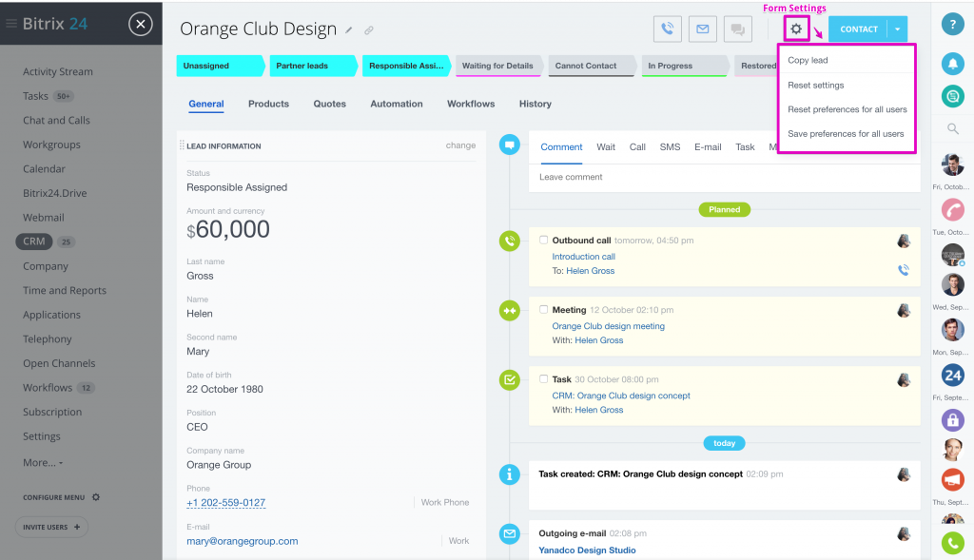Open the help question mark icon
This screenshot has width=974, height=560.
952,24
